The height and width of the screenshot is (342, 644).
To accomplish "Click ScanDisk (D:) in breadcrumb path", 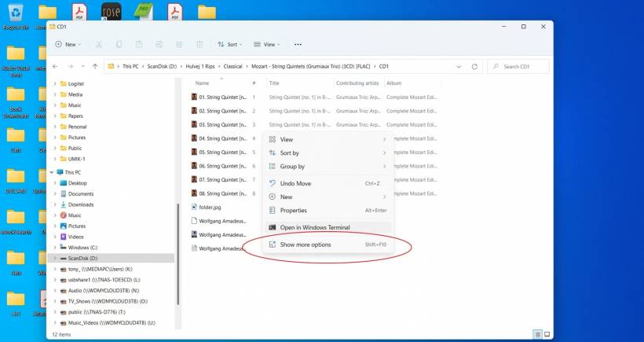I will [163, 66].
